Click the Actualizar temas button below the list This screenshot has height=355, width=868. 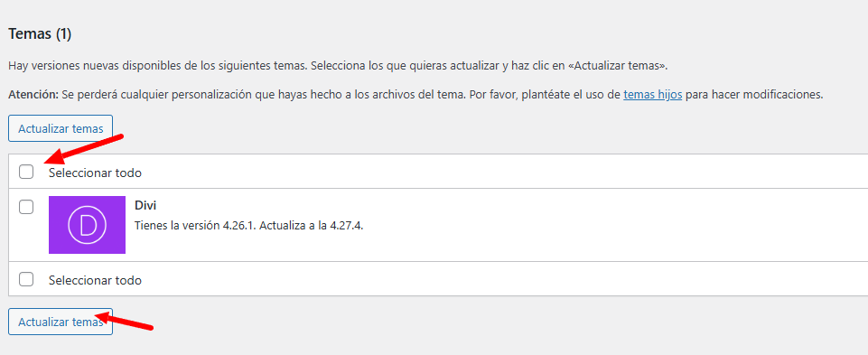[61, 322]
